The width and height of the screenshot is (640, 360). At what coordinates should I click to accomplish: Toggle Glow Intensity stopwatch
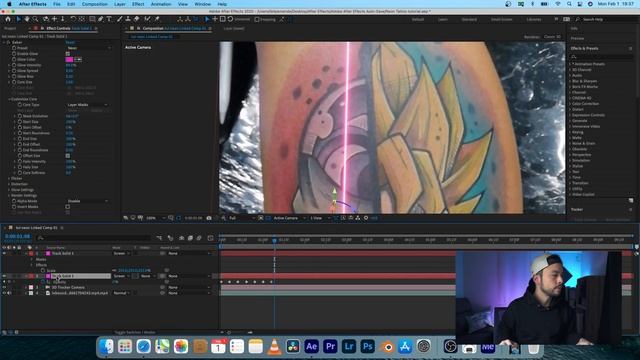[x=14, y=65]
